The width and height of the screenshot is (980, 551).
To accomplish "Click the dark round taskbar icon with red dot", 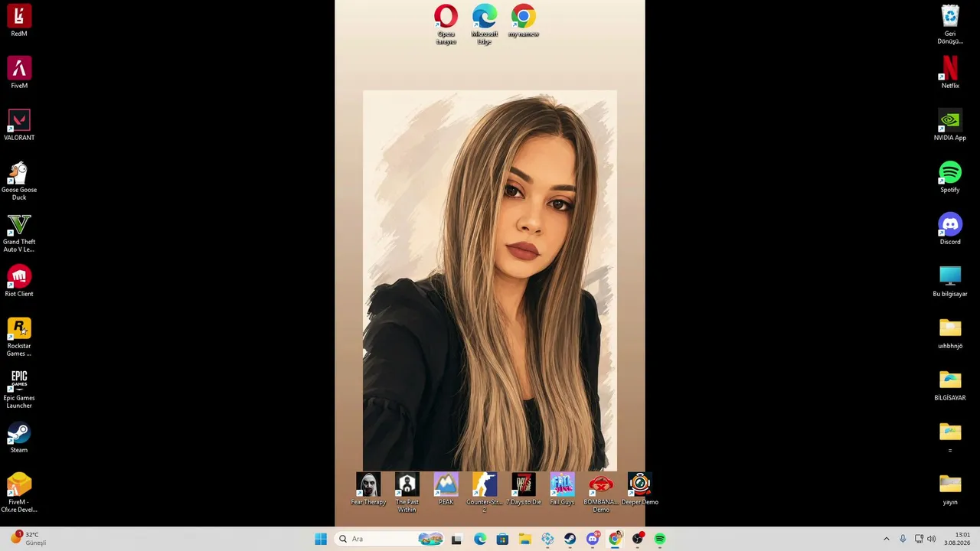I will pos(638,539).
